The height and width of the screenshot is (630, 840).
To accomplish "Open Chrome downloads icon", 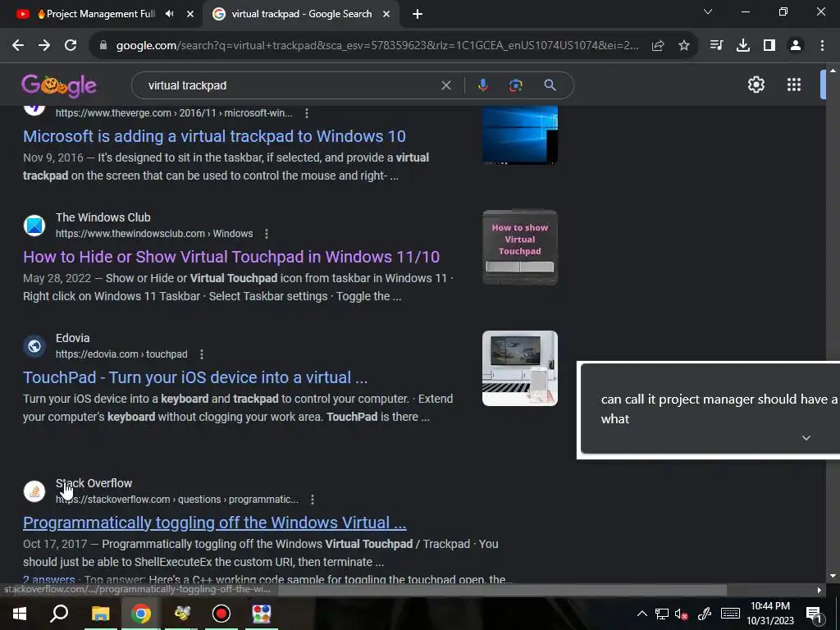I will [743, 46].
